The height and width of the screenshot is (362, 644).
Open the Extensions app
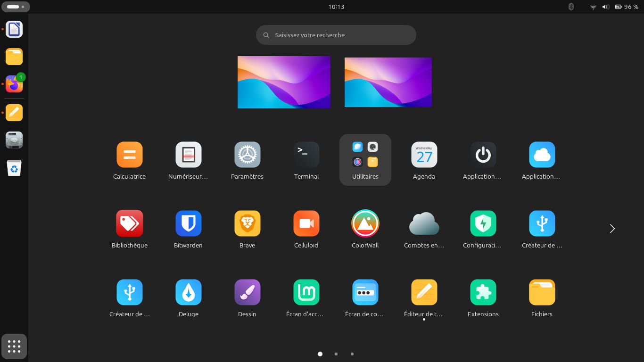tap(483, 298)
